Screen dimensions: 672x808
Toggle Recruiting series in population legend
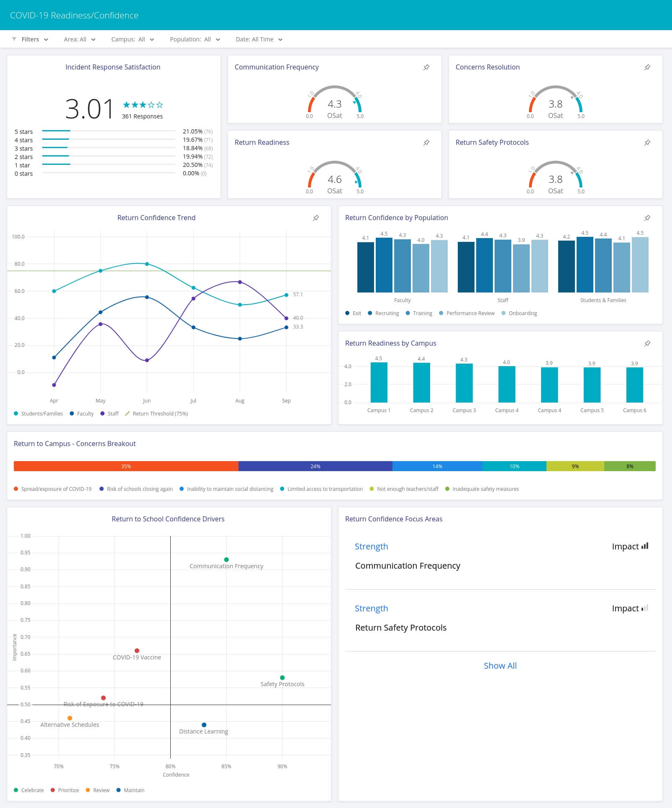tap(383, 313)
